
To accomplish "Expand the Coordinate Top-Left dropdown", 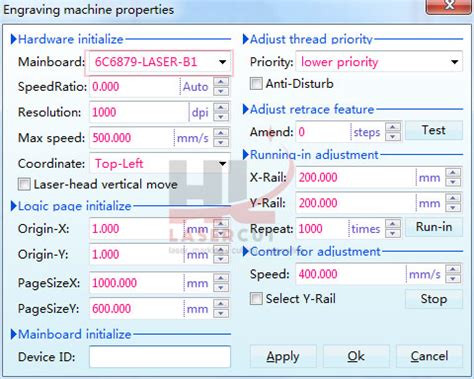I will click(222, 164).
